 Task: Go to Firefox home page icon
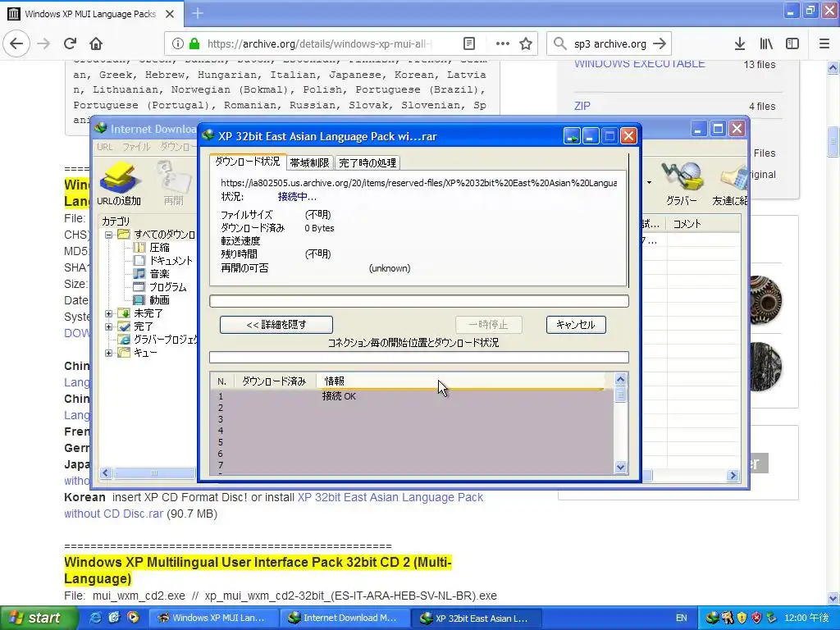point(96,43)
